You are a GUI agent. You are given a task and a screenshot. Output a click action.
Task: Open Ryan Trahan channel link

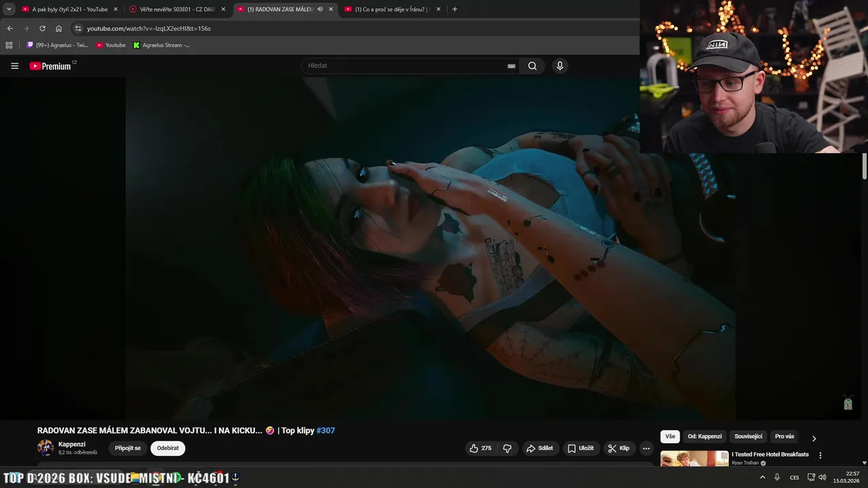(745, 463)
